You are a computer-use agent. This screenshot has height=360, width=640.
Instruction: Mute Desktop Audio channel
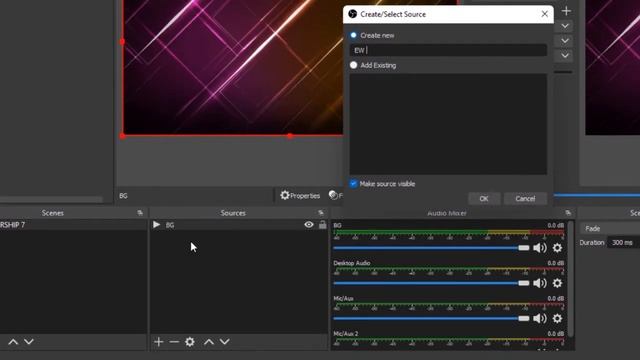pos(540,283)
